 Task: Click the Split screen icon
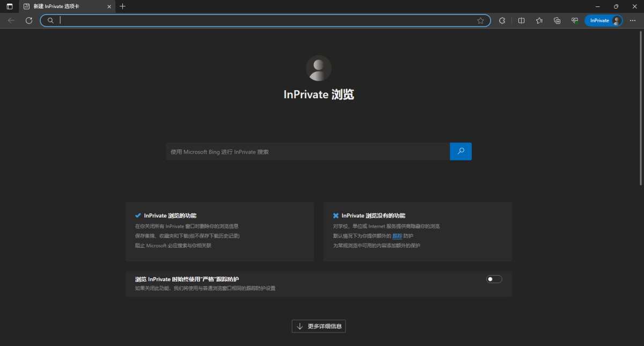coord(521,20)
